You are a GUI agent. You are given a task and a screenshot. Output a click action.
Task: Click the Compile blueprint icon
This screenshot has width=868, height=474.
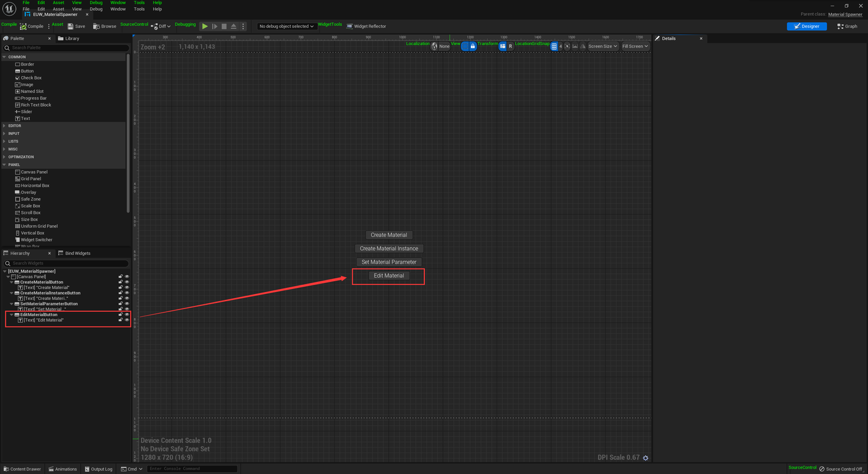24,27
